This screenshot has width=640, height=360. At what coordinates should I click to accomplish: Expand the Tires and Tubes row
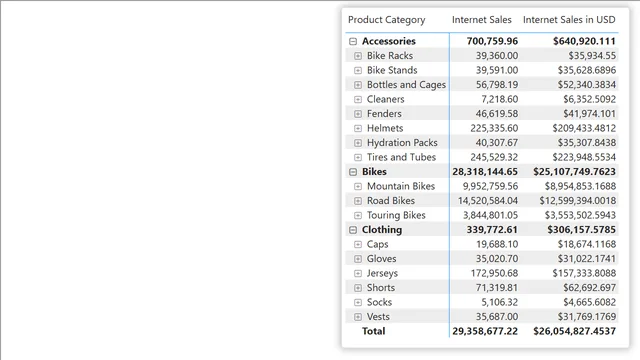[358, 157]
